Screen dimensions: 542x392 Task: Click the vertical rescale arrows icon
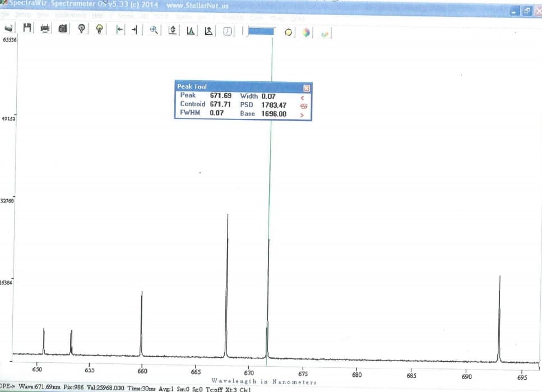[x=172, y=30]
